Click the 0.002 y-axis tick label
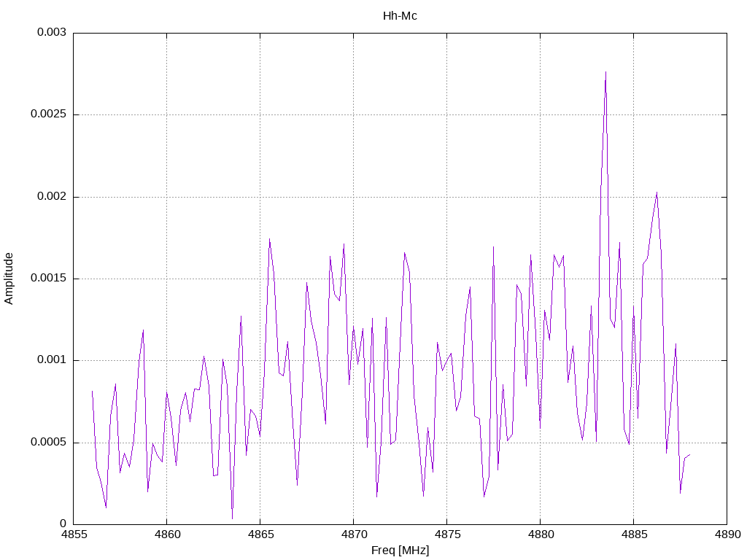The image size is (747, 560). 52,196
